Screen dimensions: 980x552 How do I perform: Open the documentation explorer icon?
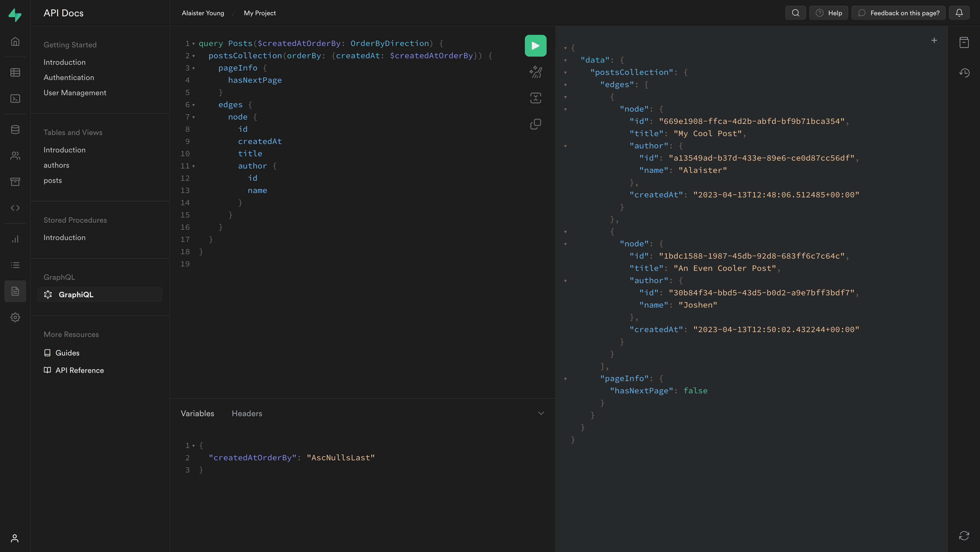pos(964,42)
